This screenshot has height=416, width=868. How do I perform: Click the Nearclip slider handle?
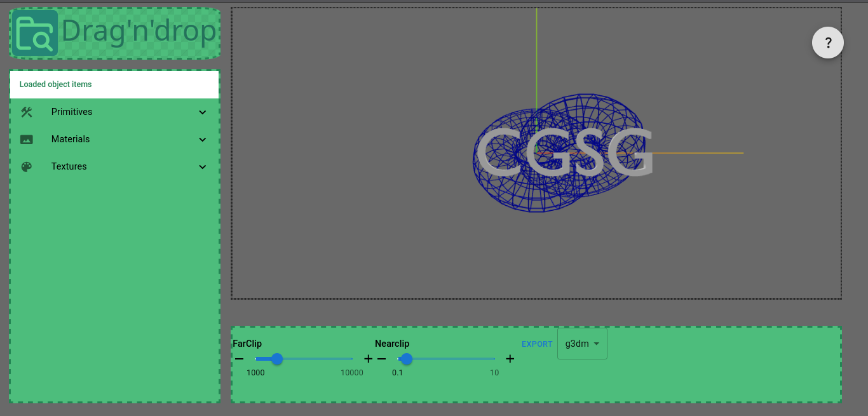[x=407, y=359]
